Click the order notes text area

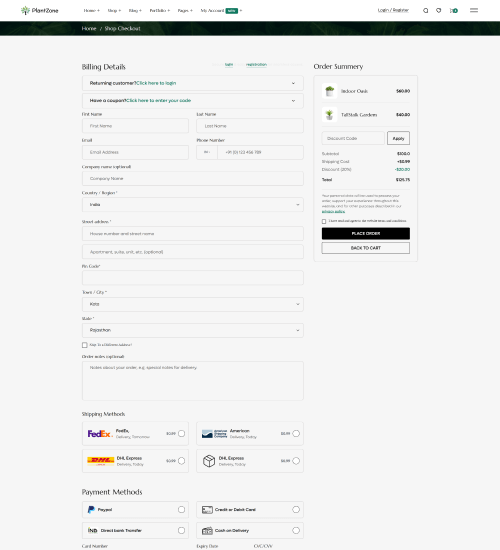pyautogui.click(x=193, y=381)
